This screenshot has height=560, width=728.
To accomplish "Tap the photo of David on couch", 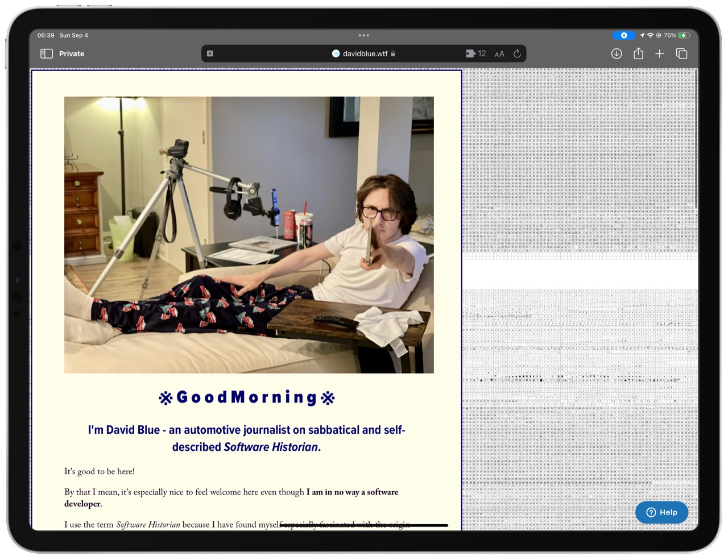I will coord(249,235).
